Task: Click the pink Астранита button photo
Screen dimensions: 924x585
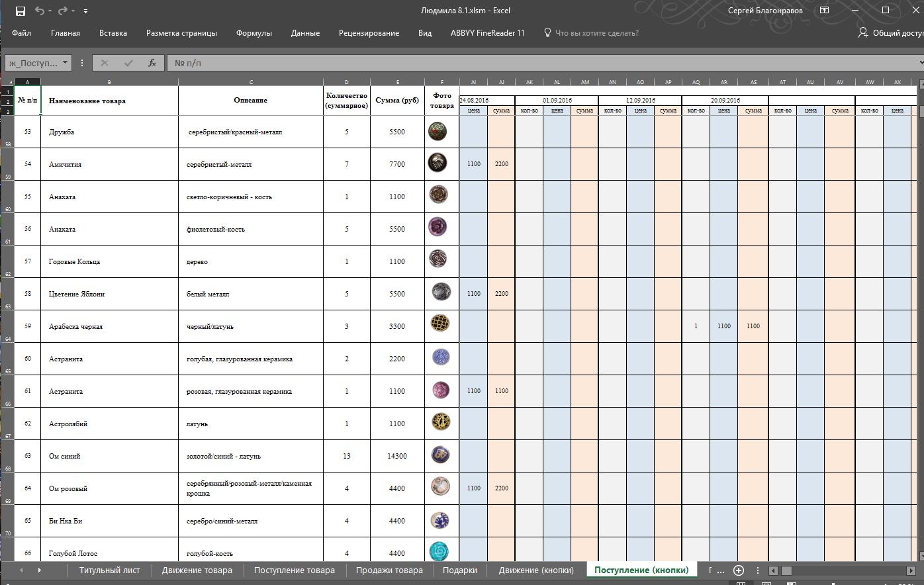Action: [441, 390]
